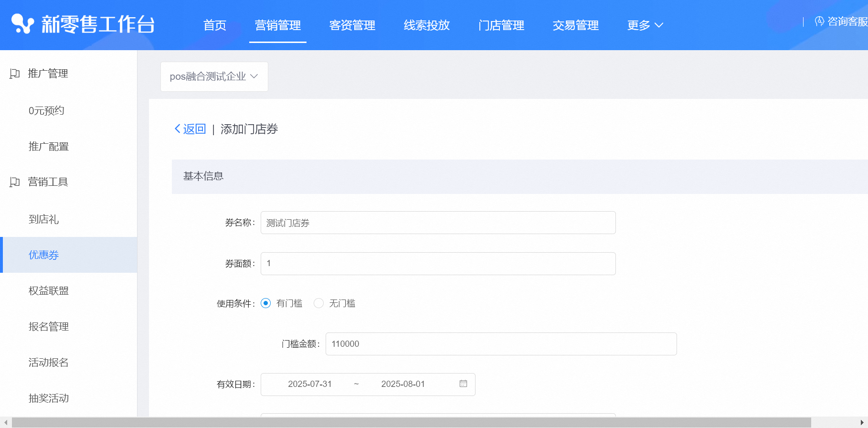Click the start date 2025-07-31

pyautogui.click(x=310, y=384)
